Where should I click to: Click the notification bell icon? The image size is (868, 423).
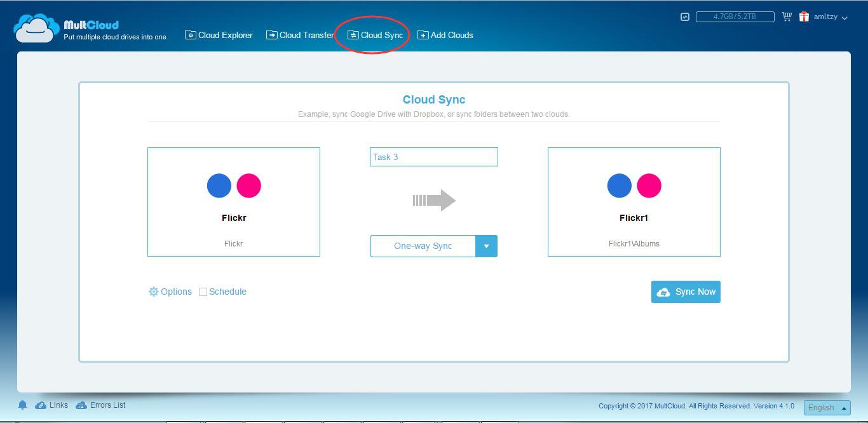coord(22,405)
